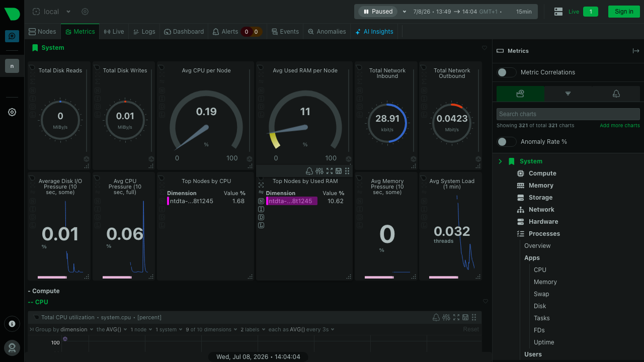Open the info help icon
The height and width of the screenshot is (362, 644).
[12, 324]
